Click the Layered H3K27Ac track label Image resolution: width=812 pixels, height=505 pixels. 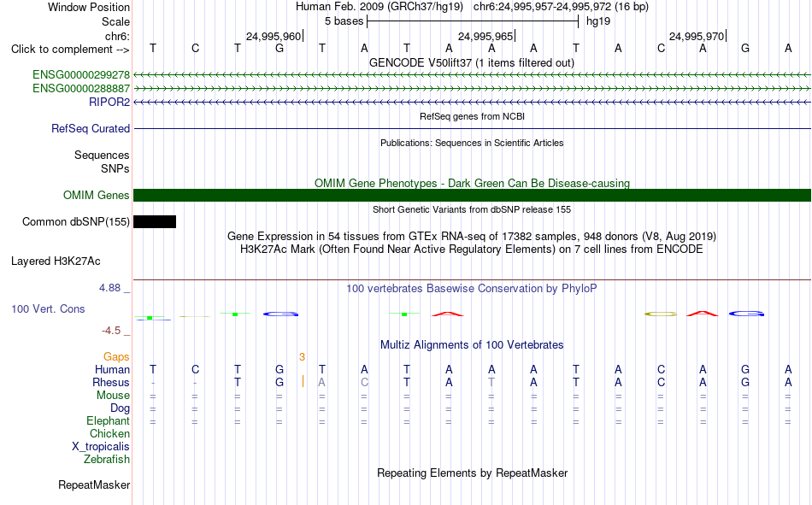pos(56,261)
